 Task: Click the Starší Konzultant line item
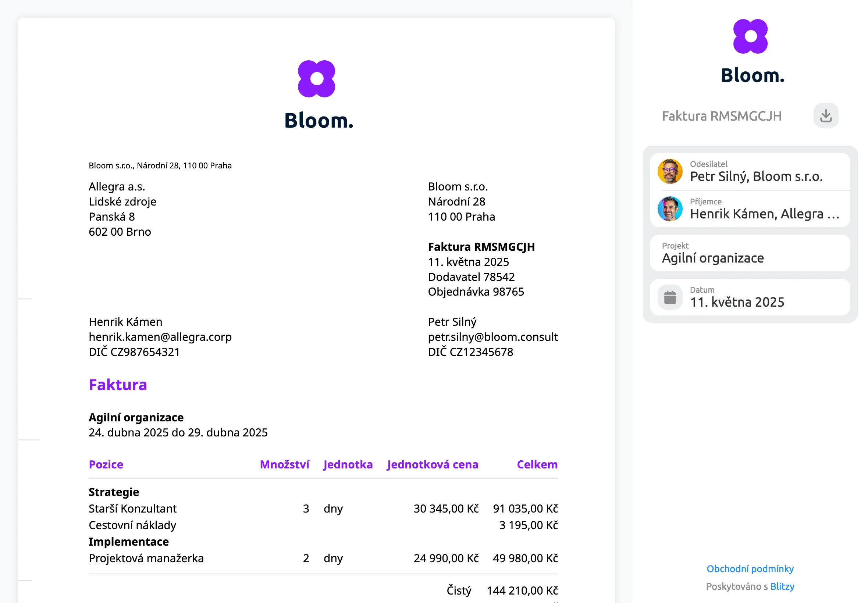133,509
